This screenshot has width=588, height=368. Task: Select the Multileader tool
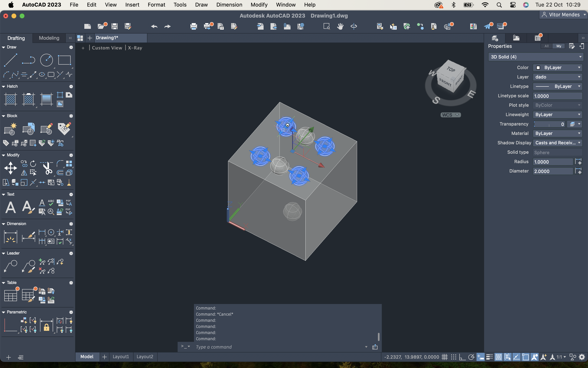[x=10, y=266]
